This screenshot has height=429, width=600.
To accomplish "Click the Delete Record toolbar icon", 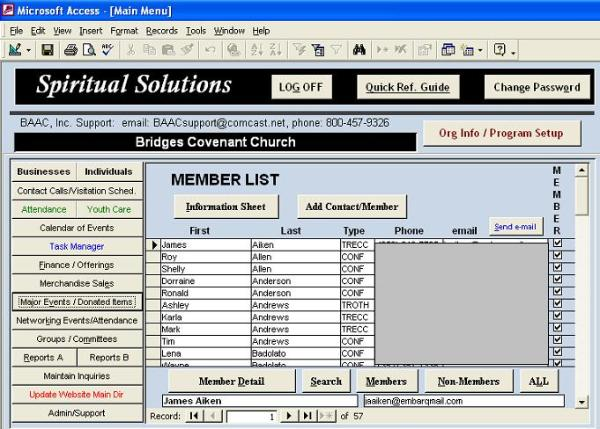I will [401, 50].
